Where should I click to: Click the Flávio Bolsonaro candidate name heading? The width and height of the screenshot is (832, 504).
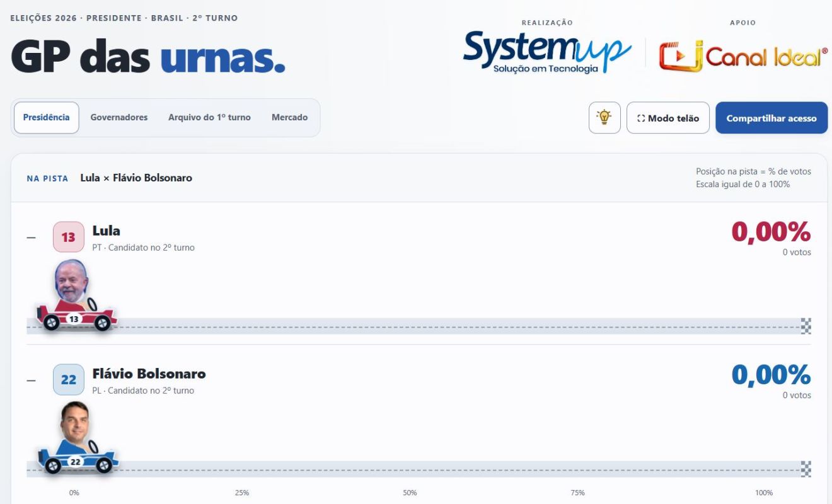[149, 374]
